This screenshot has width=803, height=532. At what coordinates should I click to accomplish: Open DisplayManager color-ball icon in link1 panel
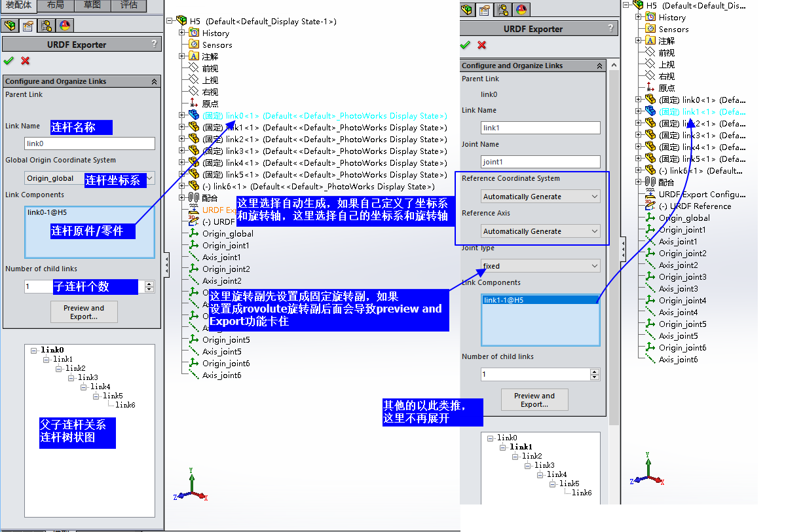coord(522,10)
